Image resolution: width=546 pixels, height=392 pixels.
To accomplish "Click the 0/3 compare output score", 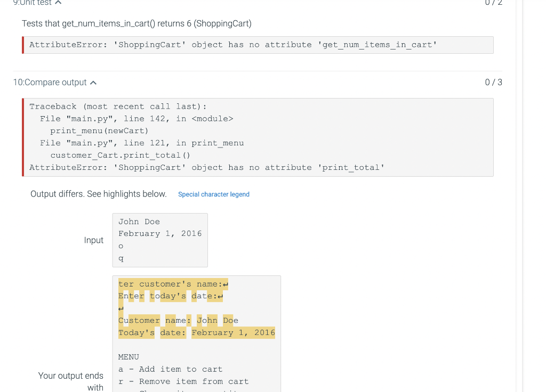I will tap(493, 82).
